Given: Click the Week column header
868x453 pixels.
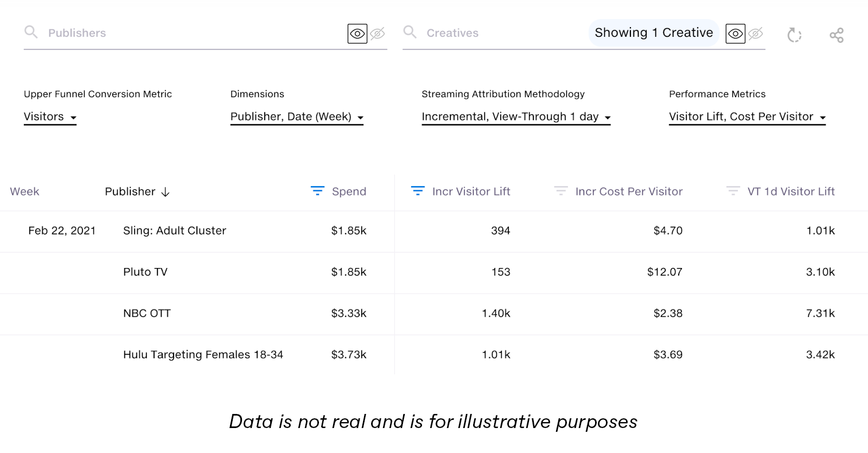Looking at the screenshot, I should click(x=24, y=192).
